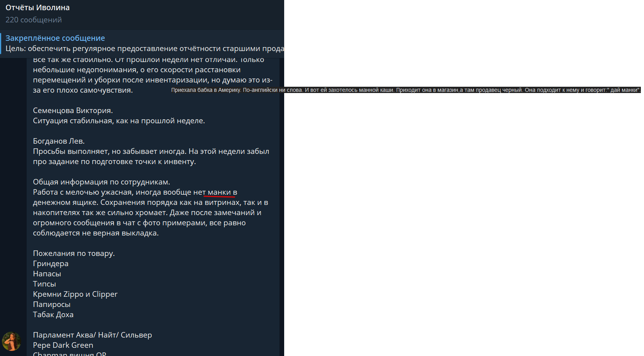This screenshot has height=356, width=644.
Task: Click the blue pinned message accent bar
Action: click(x=1, y=44)
